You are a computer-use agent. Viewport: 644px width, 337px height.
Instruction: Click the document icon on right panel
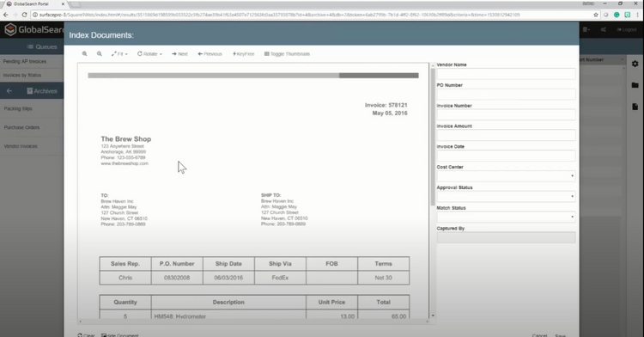635,107
